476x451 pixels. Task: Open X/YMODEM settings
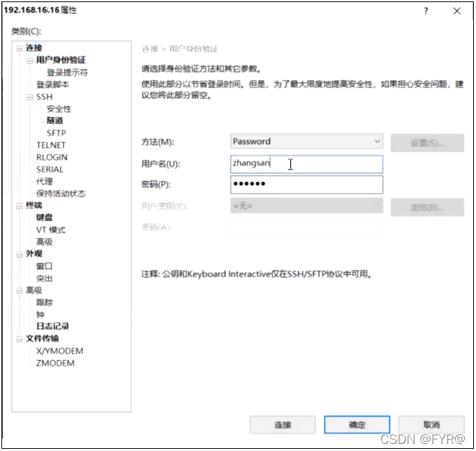tap(59, 351)
